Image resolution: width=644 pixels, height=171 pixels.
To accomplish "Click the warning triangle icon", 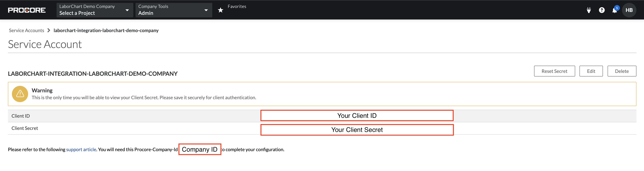I will pos(20,94).
